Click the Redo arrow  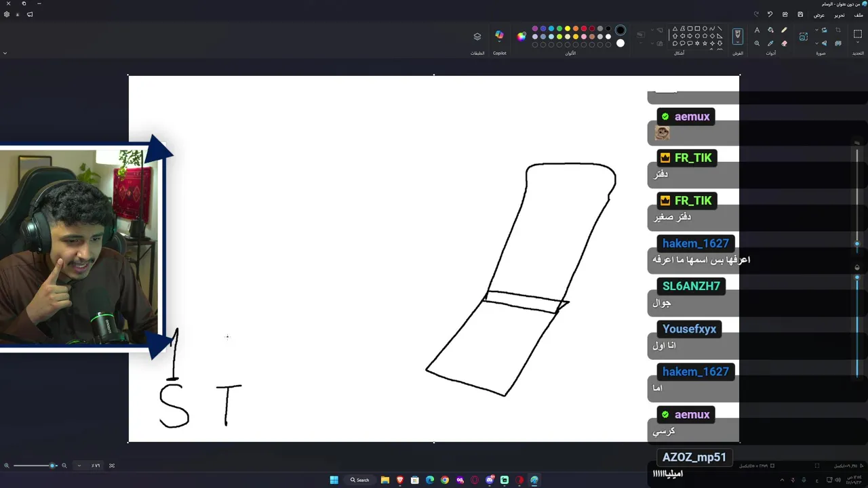pos(756,14)
